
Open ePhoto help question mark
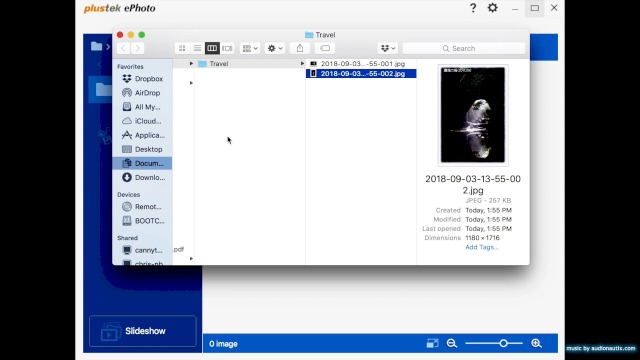coord(473,8)
